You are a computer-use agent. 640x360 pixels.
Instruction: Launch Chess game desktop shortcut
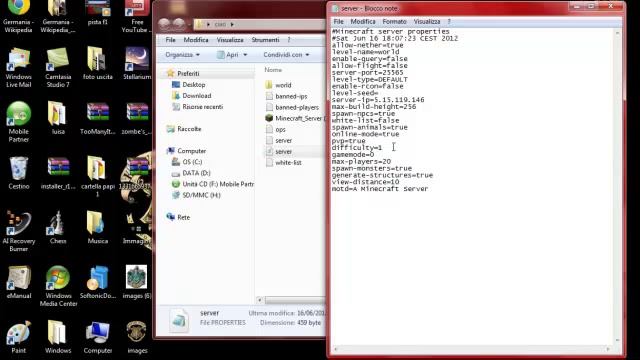coord(58,228)
